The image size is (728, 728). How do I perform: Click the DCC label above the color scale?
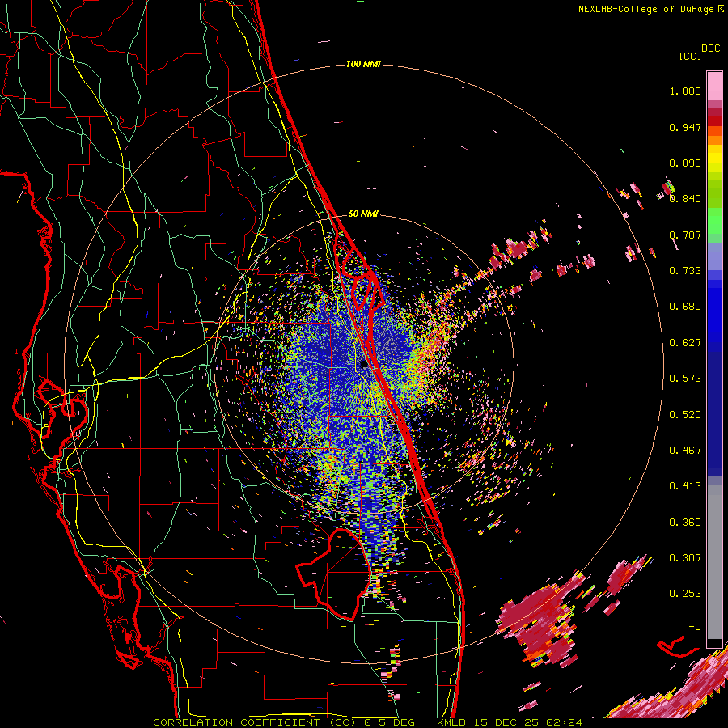(710, 49)
